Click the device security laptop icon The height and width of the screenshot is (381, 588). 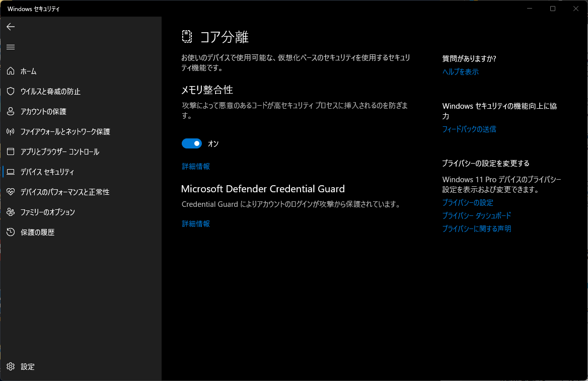click(x=11, y=172)
